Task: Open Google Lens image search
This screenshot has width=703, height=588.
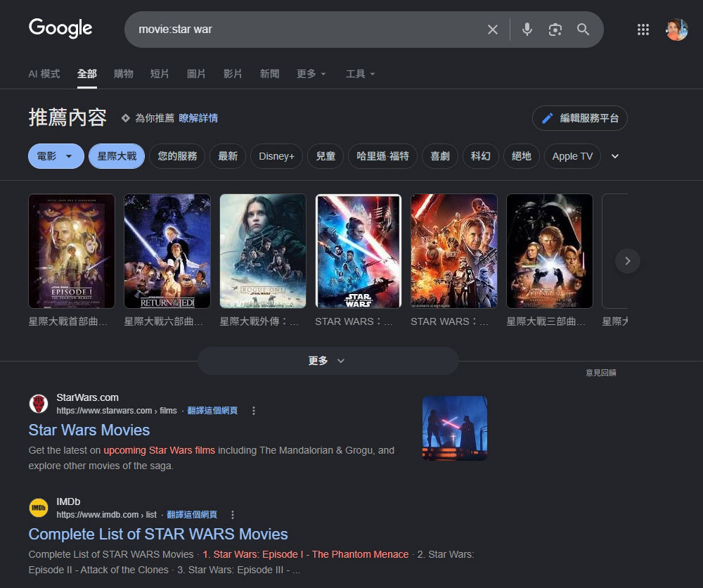Action: pos(555,30)
